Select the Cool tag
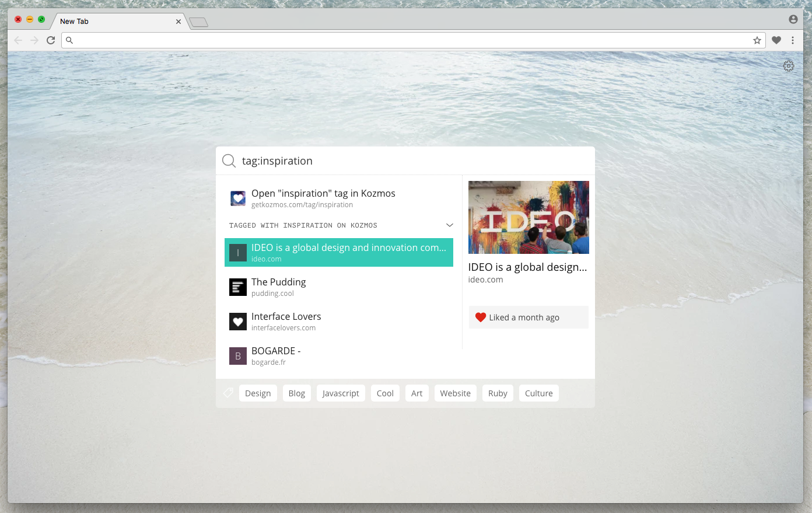812x513 pixels. pyautogui.click(x=385, y=393)
